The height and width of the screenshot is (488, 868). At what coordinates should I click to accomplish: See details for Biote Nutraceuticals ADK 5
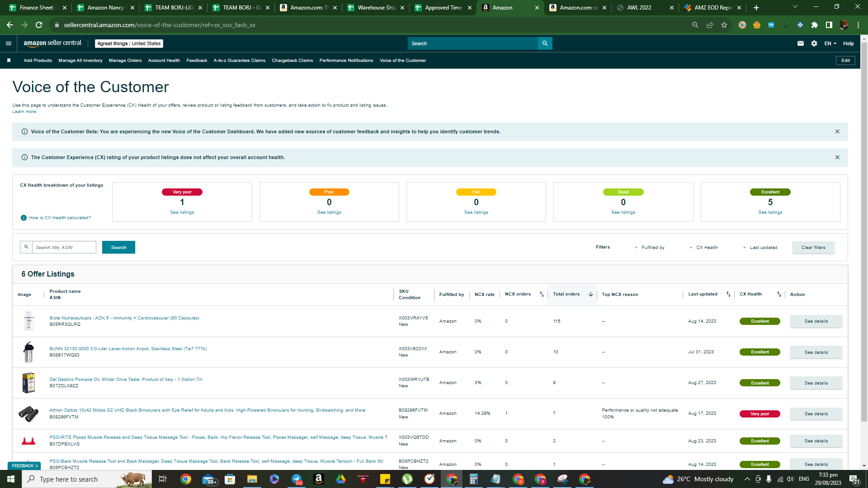pos(816,321)
